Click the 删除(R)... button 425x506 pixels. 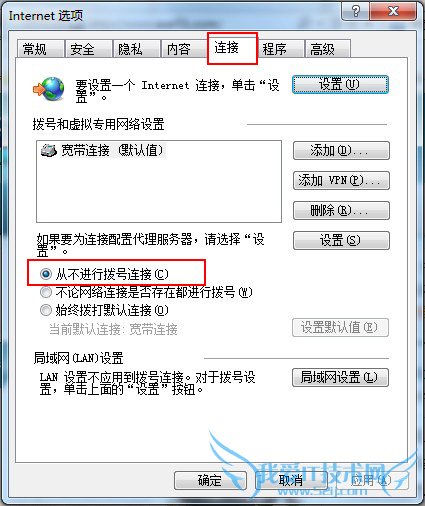pos(341,210)
